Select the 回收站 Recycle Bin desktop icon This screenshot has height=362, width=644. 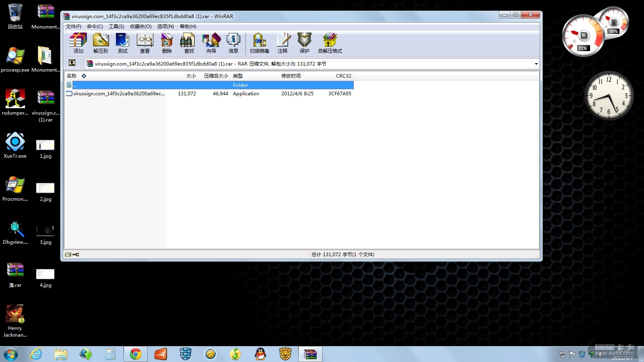tap(15, 16)
